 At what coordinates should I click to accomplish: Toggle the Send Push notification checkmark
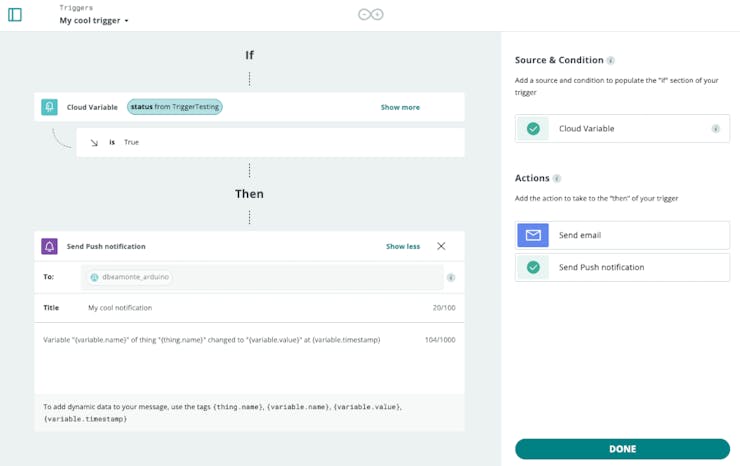click(x=533, y=267)
